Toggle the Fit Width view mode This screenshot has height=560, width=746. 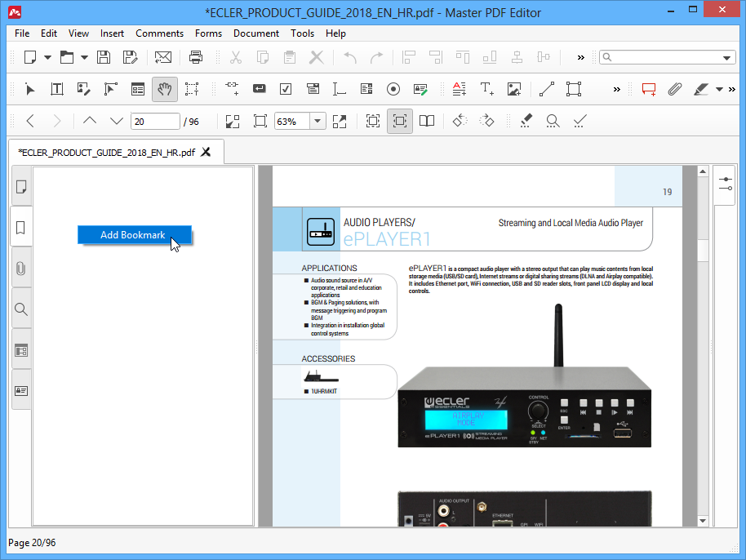click(x=400, y=122)
